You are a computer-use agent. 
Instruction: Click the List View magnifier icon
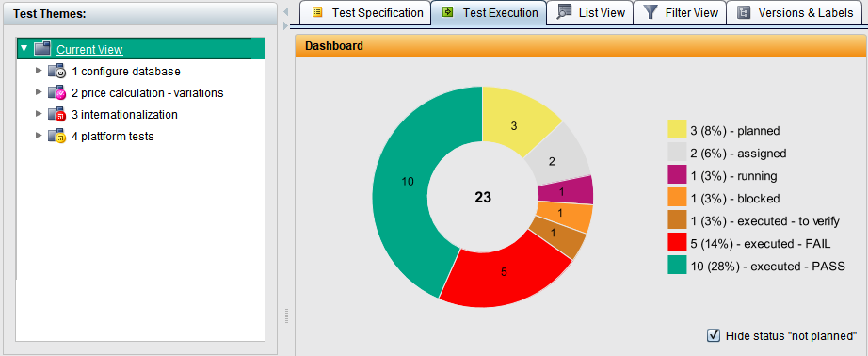click(564, 12)
